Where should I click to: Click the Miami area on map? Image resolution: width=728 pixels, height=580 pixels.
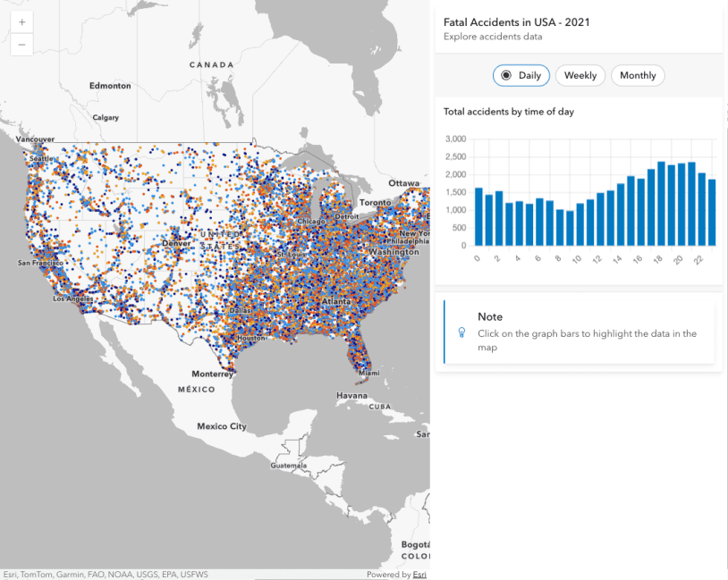pos(368,372)
